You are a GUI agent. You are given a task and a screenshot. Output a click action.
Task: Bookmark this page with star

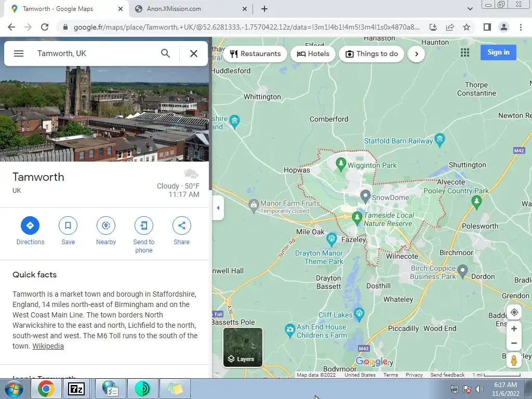tap(467, 27)
